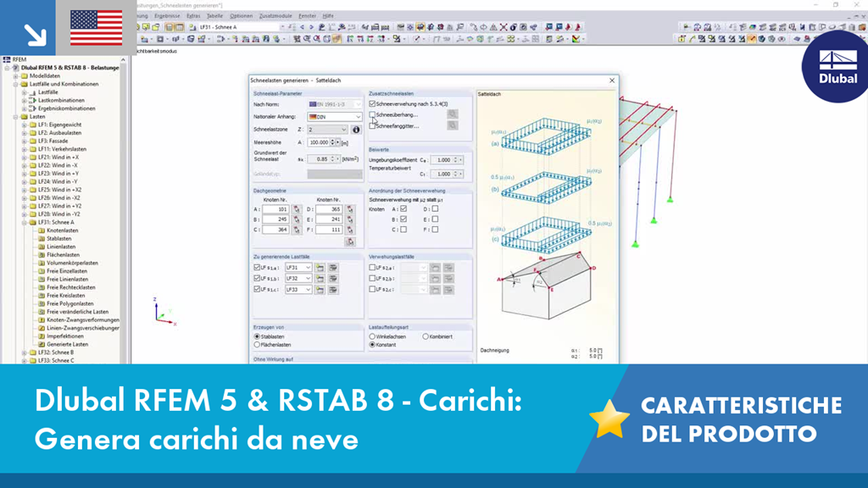Uncheck Knoten A snow drift checkbox
The image size is (868, 488).
point(403,209)
